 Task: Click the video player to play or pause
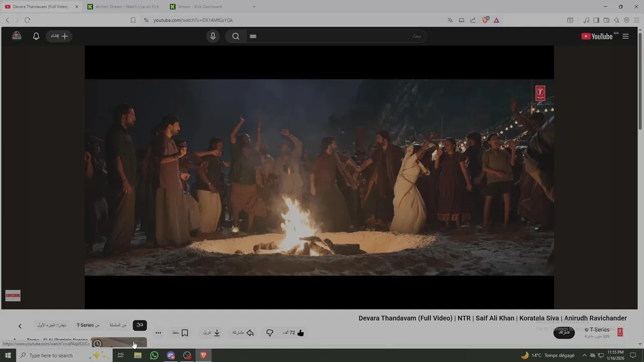tap(319, 177)
